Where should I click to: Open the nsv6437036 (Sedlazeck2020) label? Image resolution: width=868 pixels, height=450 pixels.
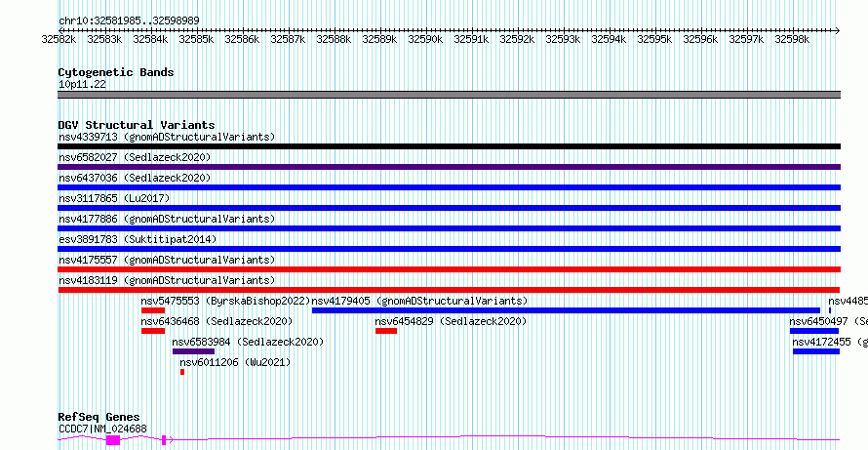(135, 178)
